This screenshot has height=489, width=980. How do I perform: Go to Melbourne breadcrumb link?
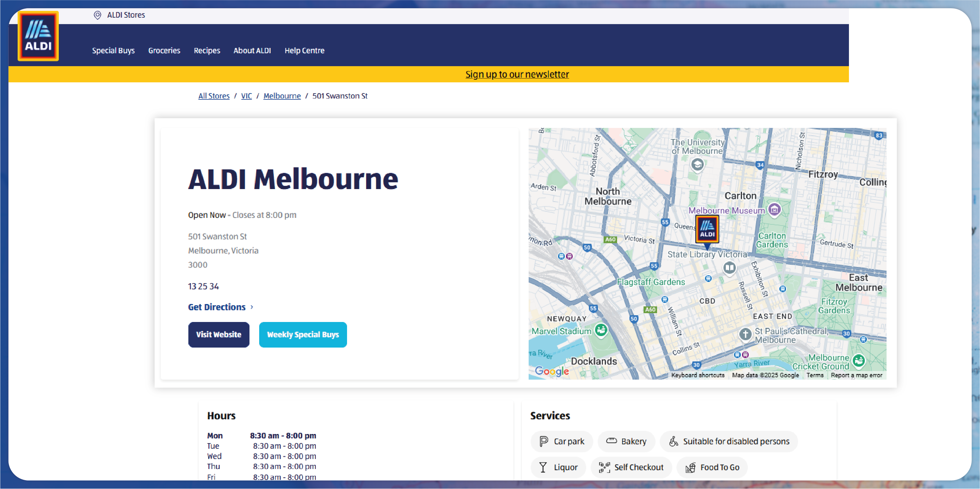coord(282,96)
